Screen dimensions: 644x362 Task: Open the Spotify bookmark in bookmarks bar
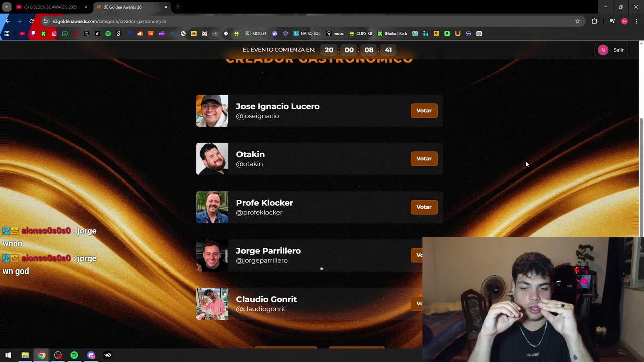click(108, 34)
